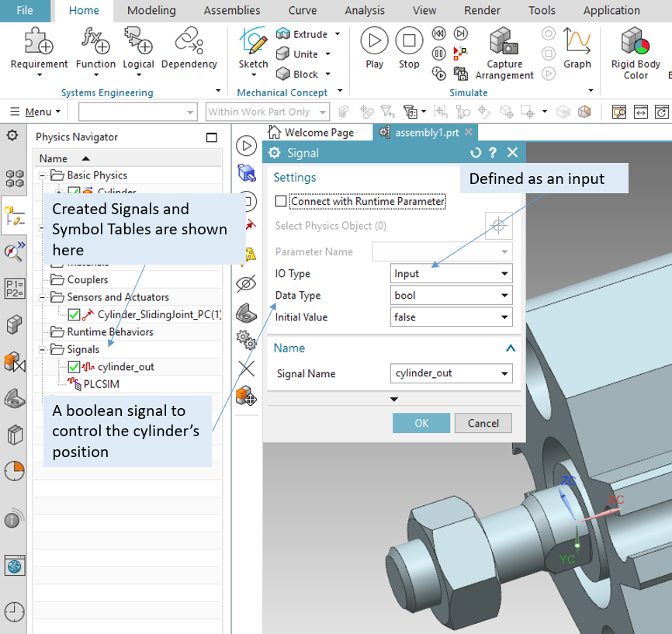This screenshot has width=672, height=634.
Task: Select the Function tool icon
Action: coord(96,40)
